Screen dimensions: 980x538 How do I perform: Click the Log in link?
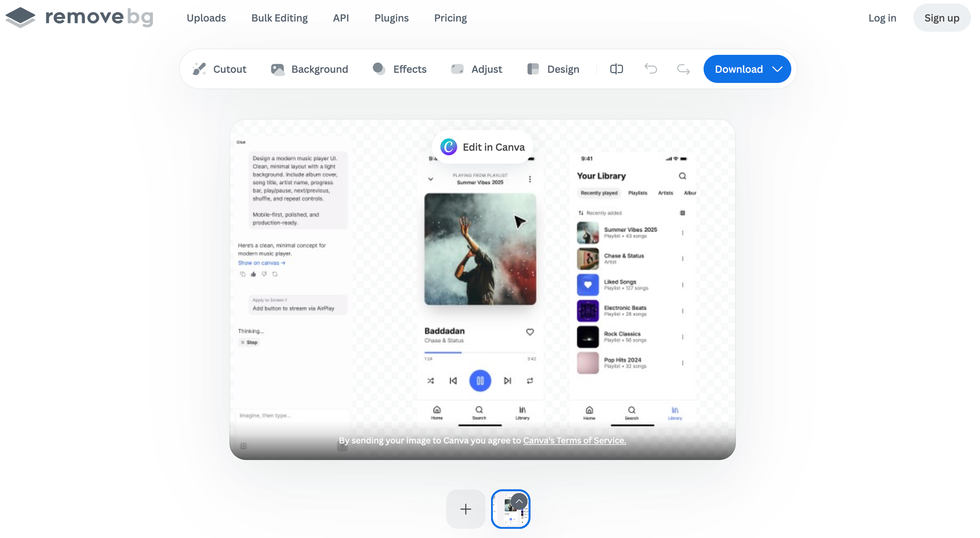882,18
